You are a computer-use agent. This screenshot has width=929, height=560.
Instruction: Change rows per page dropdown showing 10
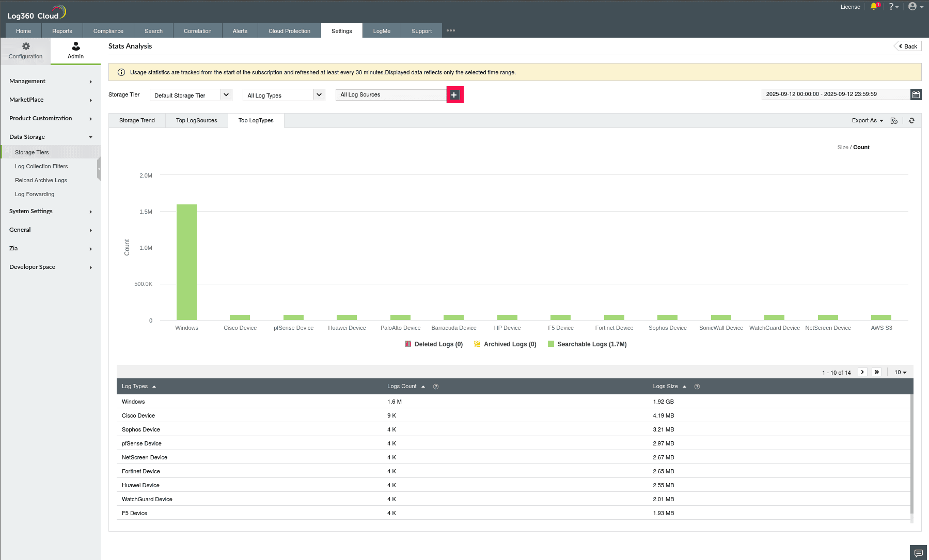pyautogui.click(x=901, y=372)
